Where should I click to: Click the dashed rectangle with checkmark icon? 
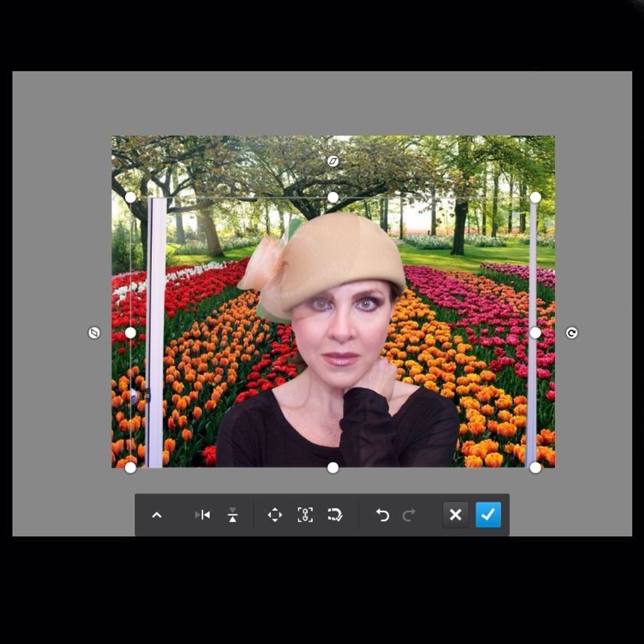(x=335, y=515)
